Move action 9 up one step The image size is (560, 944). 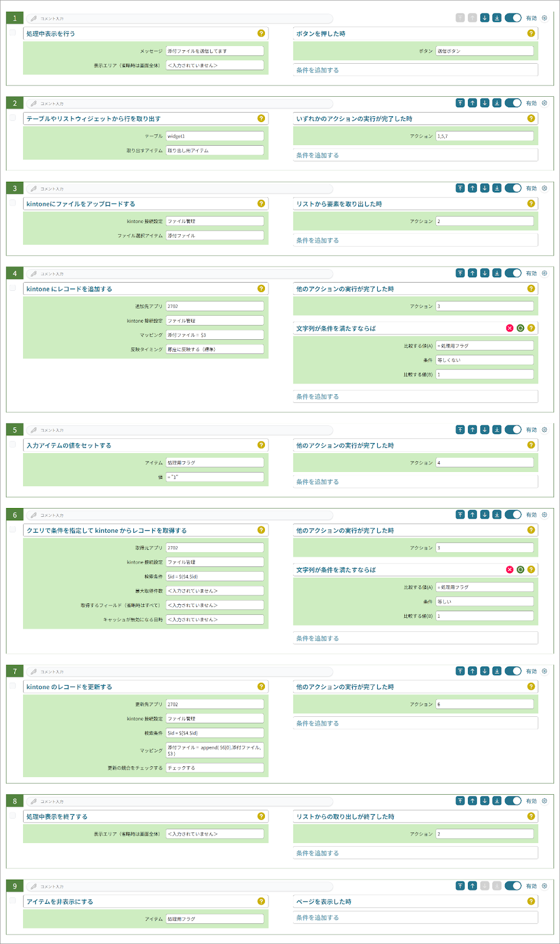click(x=473, y=886)
